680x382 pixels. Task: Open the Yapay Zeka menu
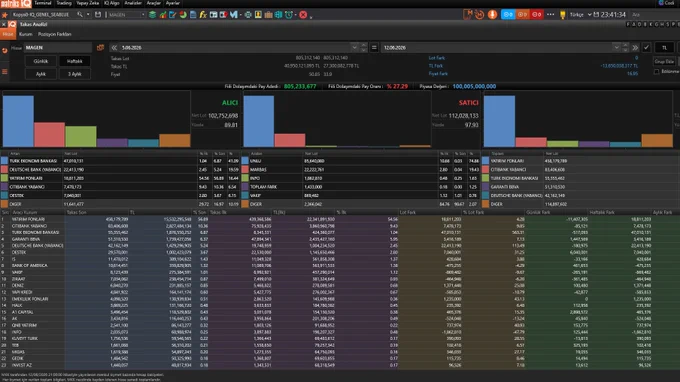pos(88,3)
